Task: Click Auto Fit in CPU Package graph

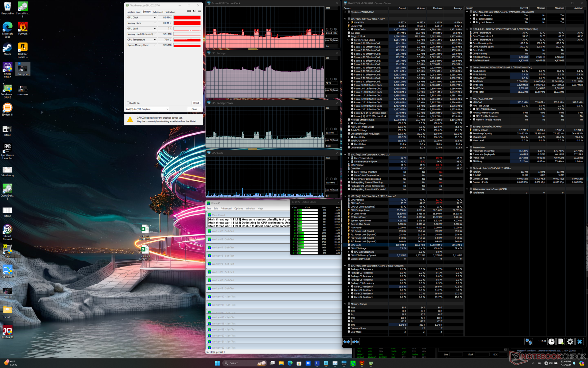Action: coord(328,90)
